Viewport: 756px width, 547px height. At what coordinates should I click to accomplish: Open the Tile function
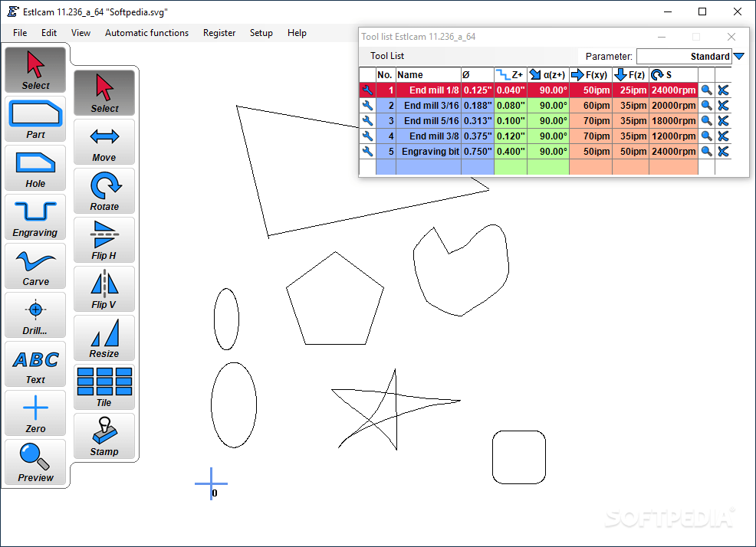(x=104, y=387)
